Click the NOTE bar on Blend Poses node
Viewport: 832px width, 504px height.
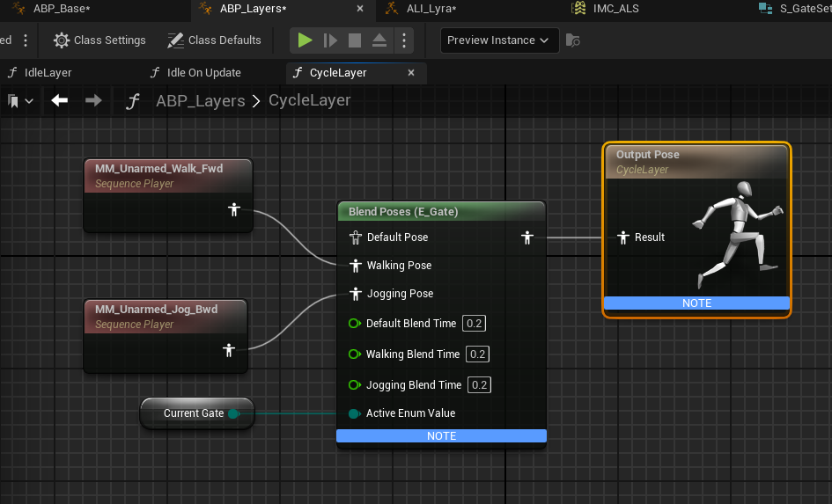441,435
